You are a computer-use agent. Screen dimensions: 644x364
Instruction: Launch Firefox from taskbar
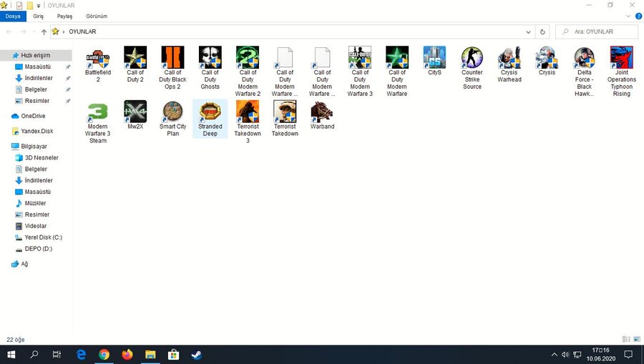coord(127,355)
